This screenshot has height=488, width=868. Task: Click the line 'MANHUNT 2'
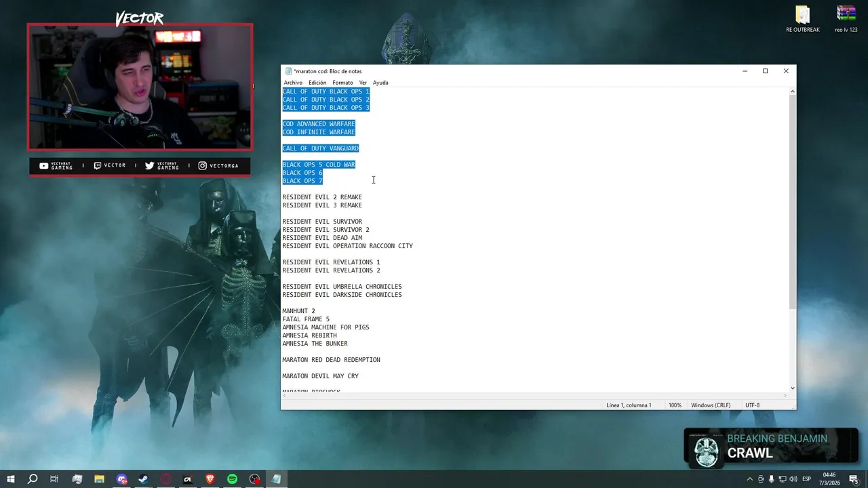coord(299,311)
